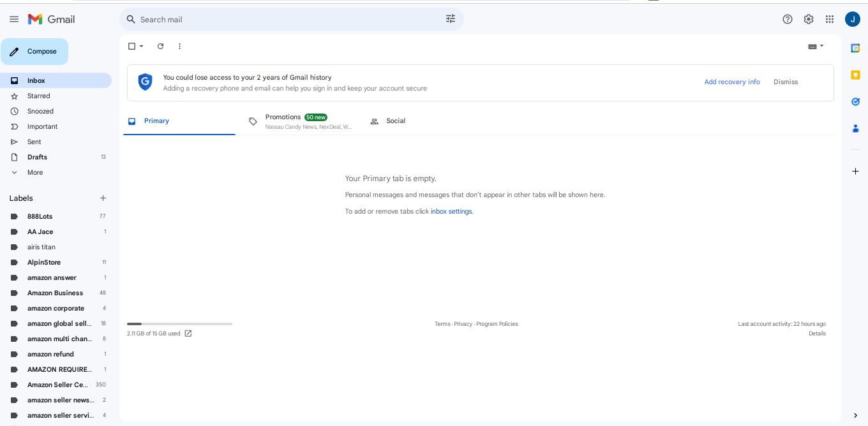This screenshot has width=868, height=426.
Task: Open the Privacy link
Action: (x=463, y=324)
